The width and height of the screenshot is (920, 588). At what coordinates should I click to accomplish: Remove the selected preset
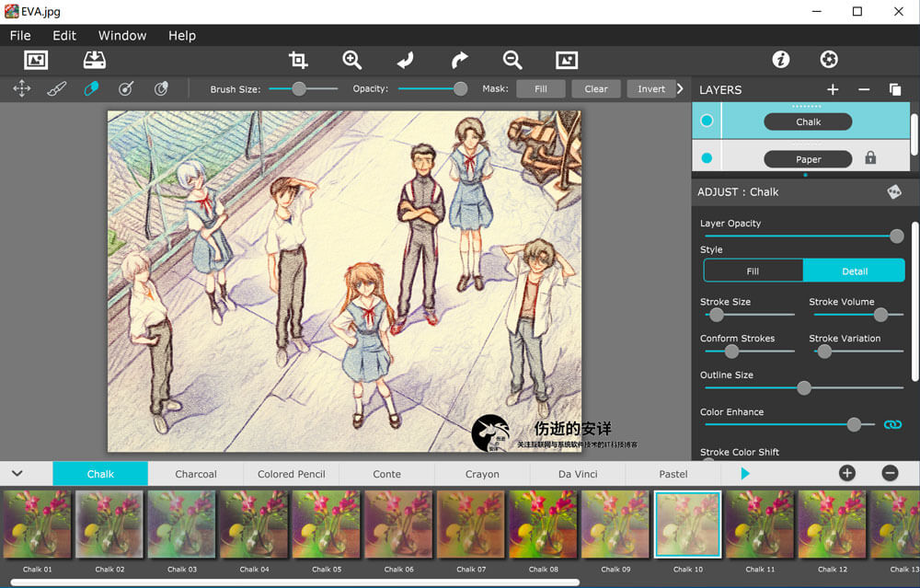[890, 473]
